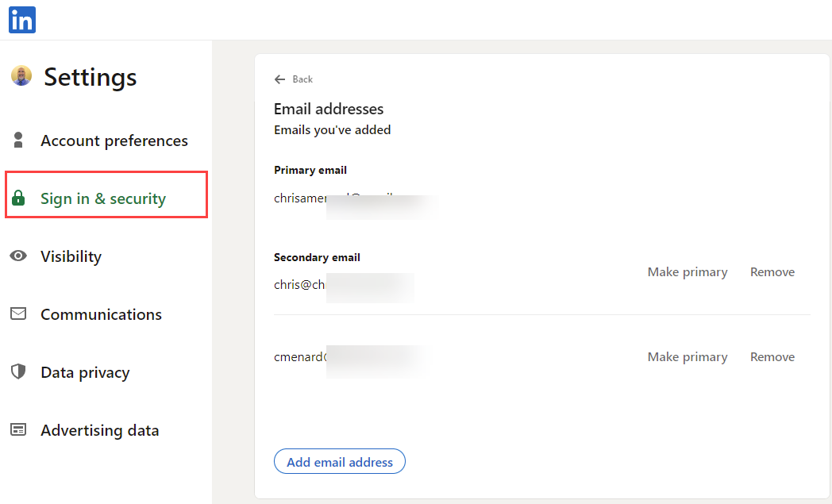
Task: Click the envelope icon next to Communications
Action: point(18,314)
